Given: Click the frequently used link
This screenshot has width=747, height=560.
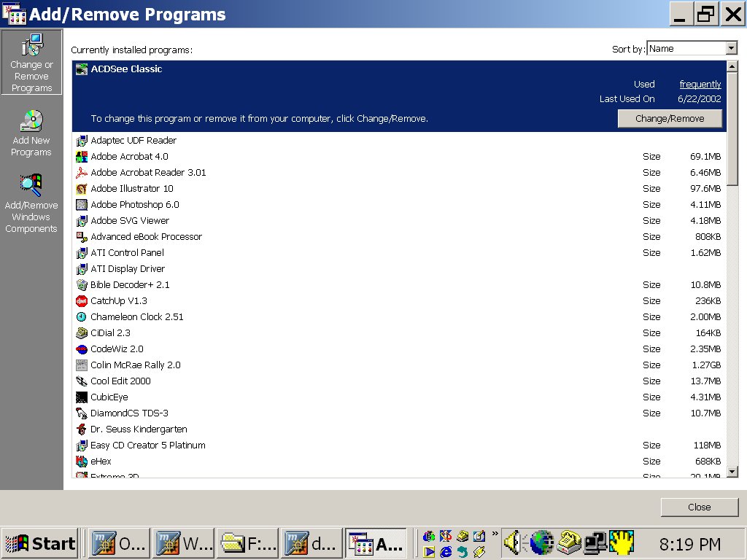Looking at the screenshot, I should coord(700,85).
